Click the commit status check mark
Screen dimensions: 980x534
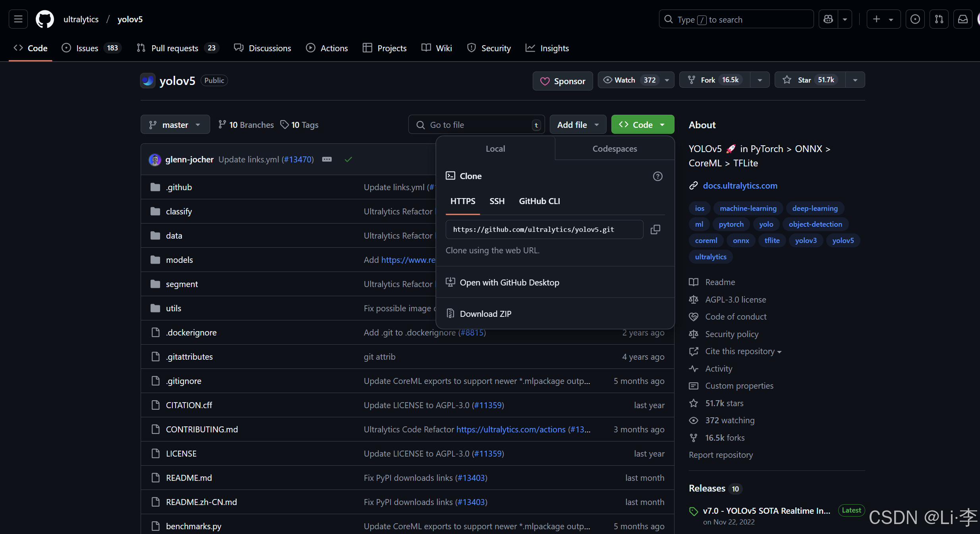coord(348,159)
